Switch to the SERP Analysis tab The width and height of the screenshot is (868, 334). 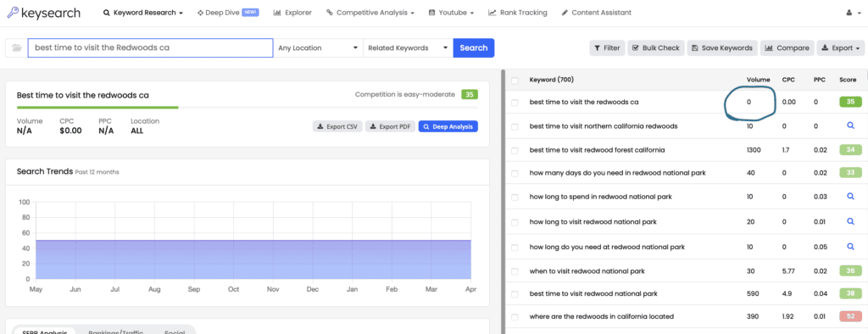tap(45, 331)
